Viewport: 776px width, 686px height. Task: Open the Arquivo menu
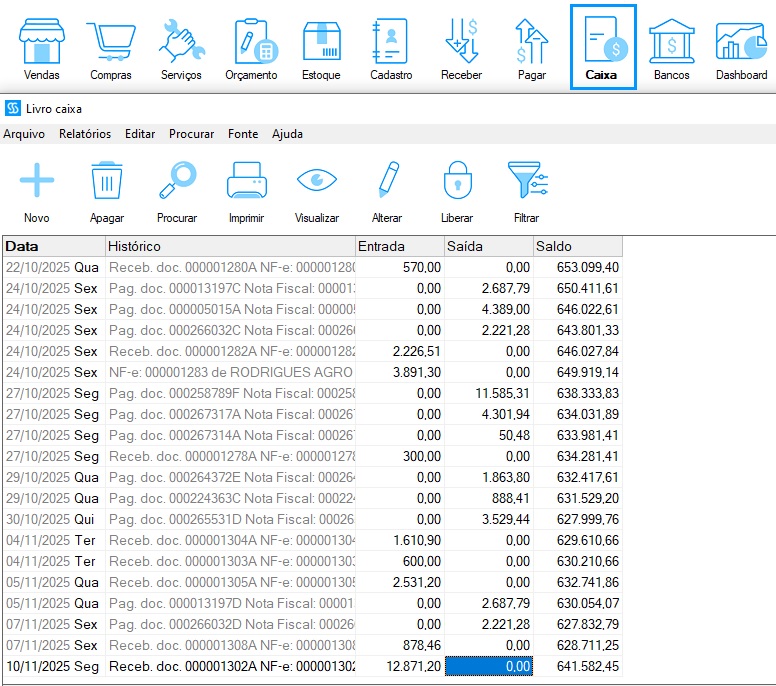(24, 134)
